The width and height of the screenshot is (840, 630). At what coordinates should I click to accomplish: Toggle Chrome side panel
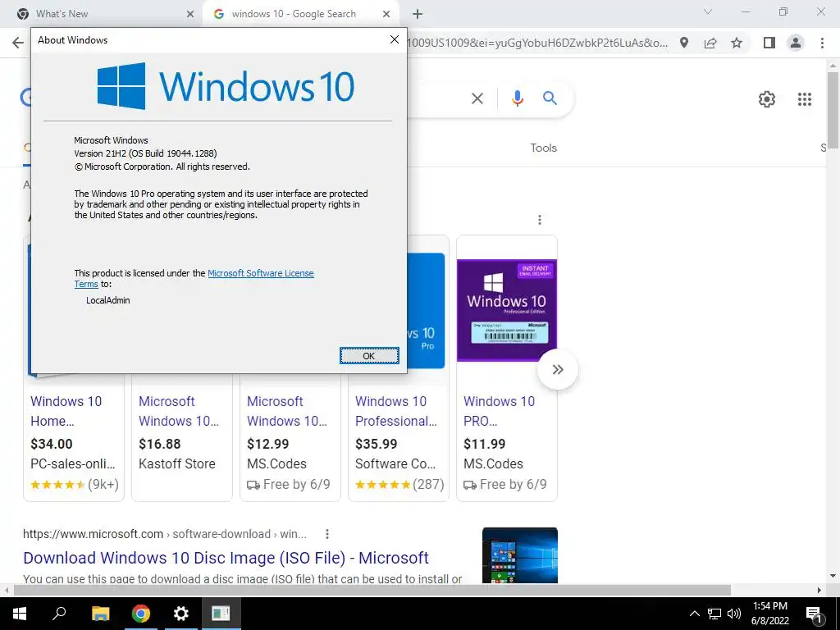769,43
